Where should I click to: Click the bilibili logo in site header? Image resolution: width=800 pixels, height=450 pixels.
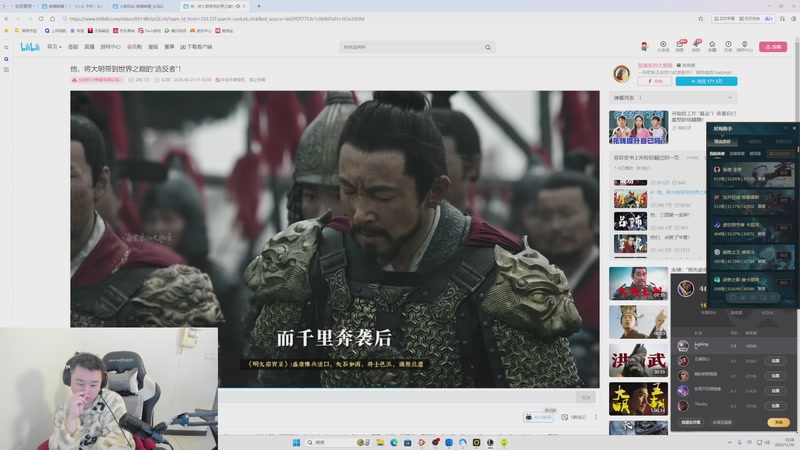tap(30, 47)
